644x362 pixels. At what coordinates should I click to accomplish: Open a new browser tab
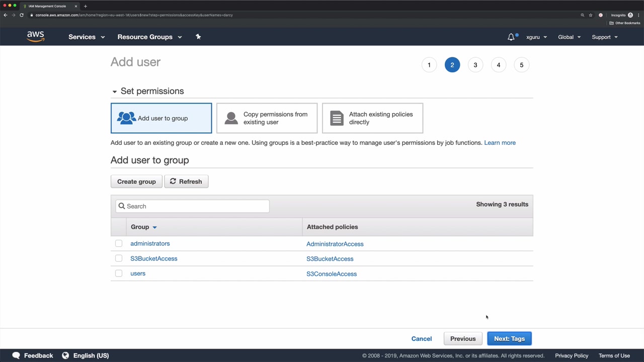click(x=86, y=6)
